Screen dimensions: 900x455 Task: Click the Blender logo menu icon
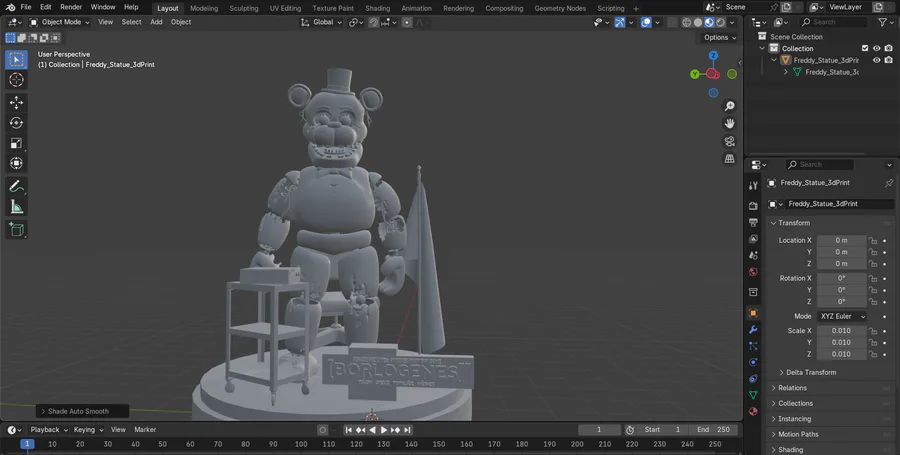tap(10, 7)
